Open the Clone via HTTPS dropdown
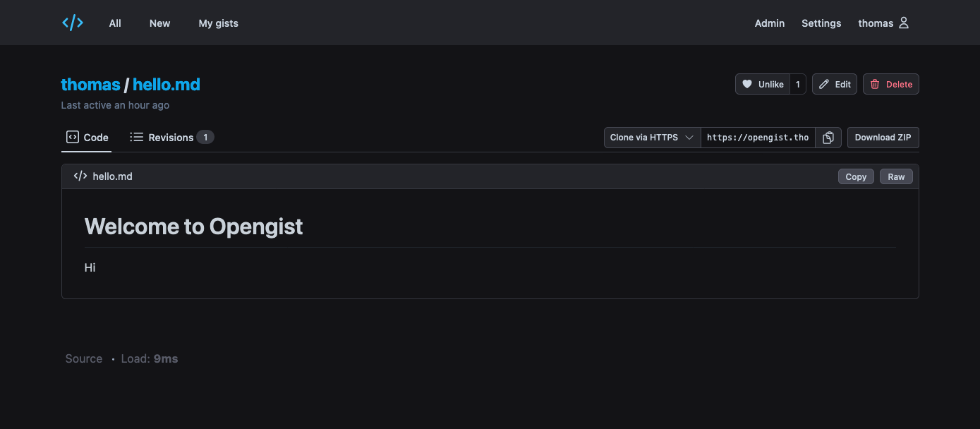The height and width of the screenshot is (429, 980). point(653,138)
